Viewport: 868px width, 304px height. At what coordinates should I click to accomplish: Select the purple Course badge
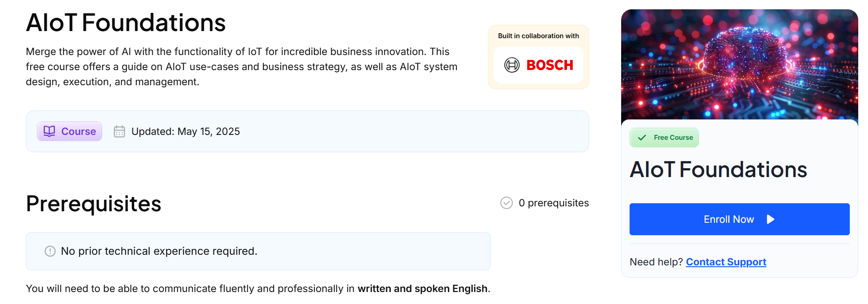(70, 131)
